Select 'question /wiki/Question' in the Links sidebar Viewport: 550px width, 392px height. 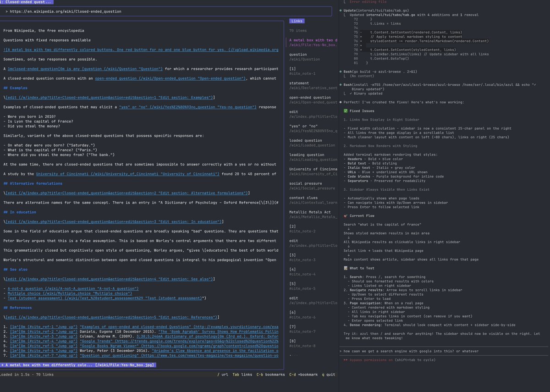305,57
